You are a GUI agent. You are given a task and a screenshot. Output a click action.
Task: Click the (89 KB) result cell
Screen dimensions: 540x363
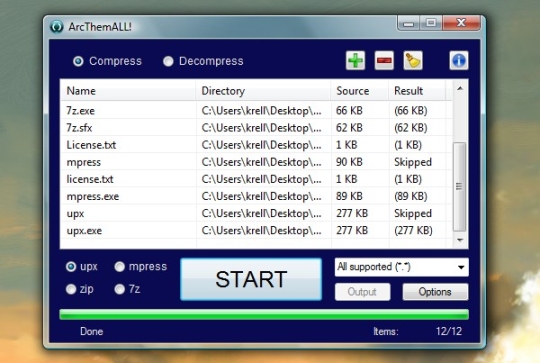pos(411,196)
